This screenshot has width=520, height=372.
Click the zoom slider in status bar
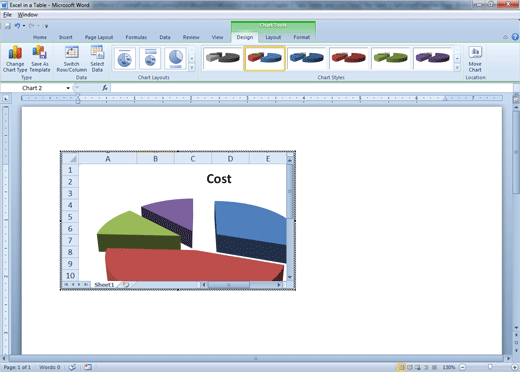(x=490, y=367)
